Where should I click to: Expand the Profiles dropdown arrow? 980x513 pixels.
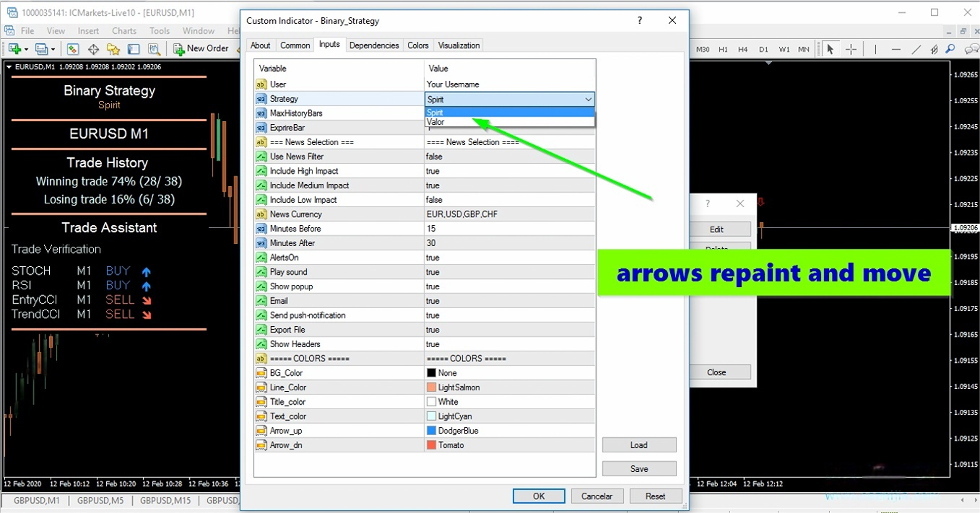pos(53,49)
